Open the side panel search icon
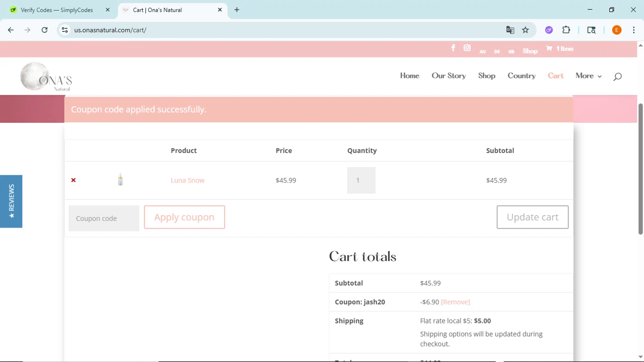 (591, 30)
